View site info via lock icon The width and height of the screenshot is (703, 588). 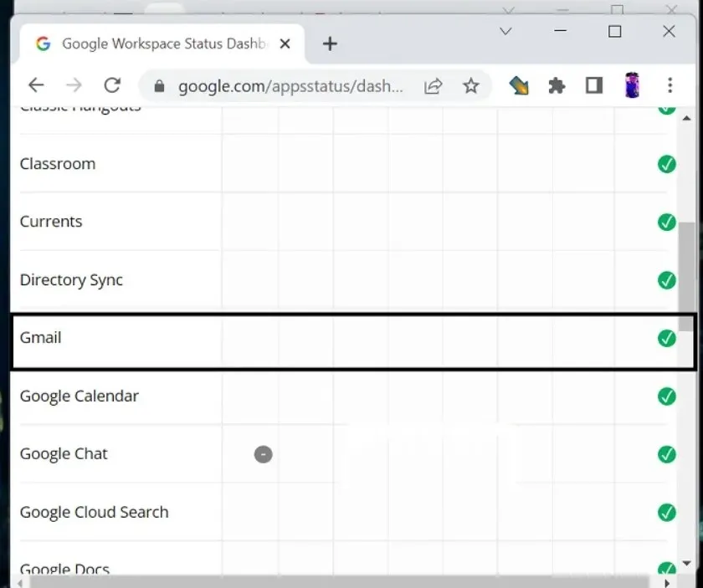click(159, 86)
